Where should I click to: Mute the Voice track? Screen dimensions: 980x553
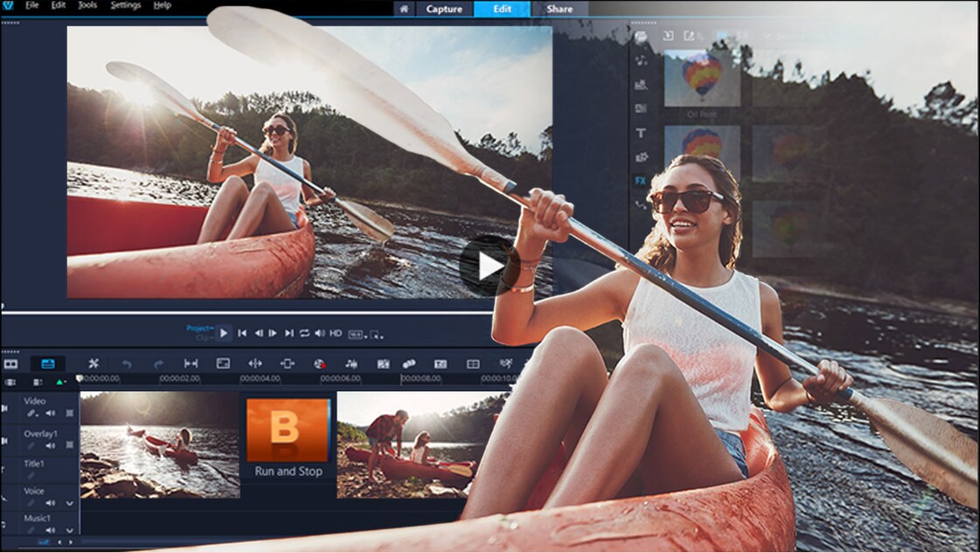coord(50,503)
